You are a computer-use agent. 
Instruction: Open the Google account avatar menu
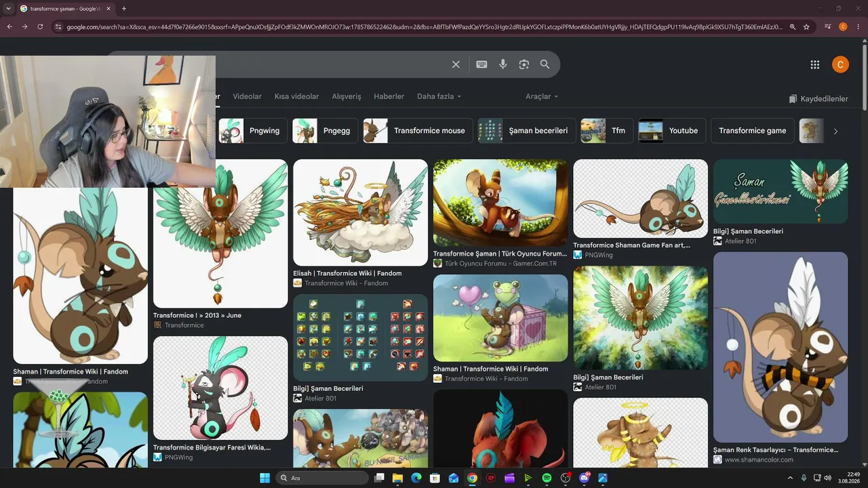(840, 64)
